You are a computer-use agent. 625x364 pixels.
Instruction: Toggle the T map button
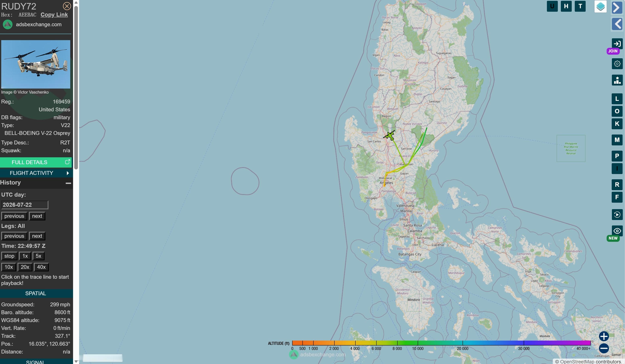click(580, 6)
